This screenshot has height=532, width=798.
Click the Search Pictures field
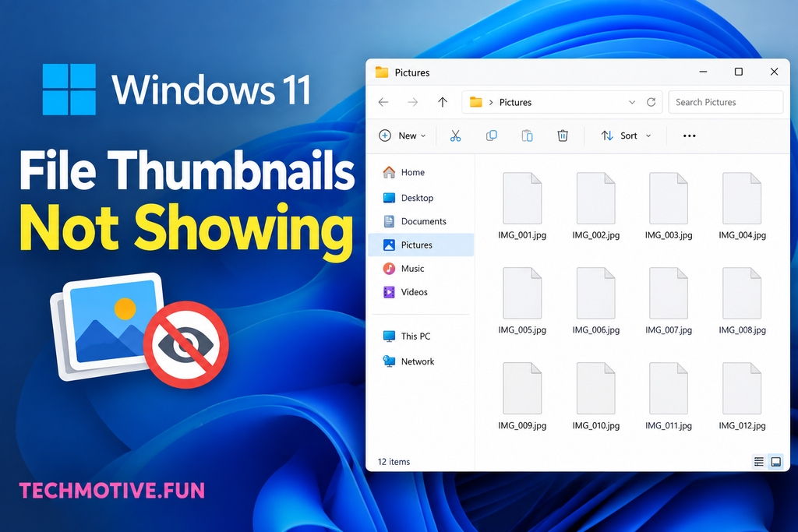point(726,102)
